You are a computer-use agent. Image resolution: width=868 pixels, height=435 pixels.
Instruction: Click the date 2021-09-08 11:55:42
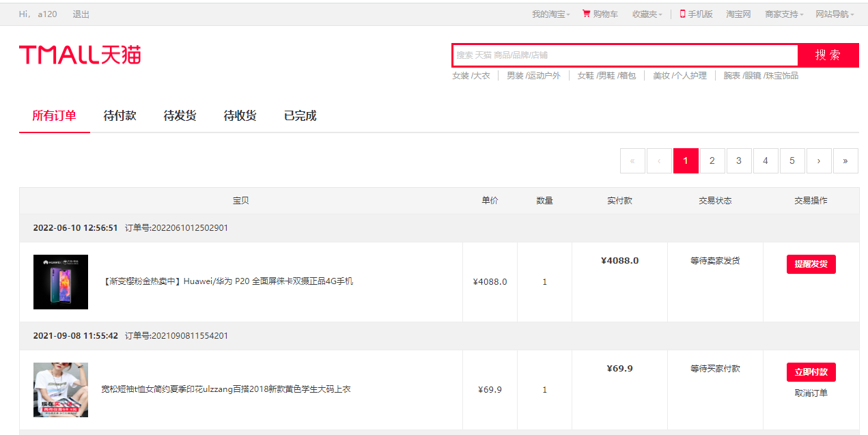click(x=76, y=336)
